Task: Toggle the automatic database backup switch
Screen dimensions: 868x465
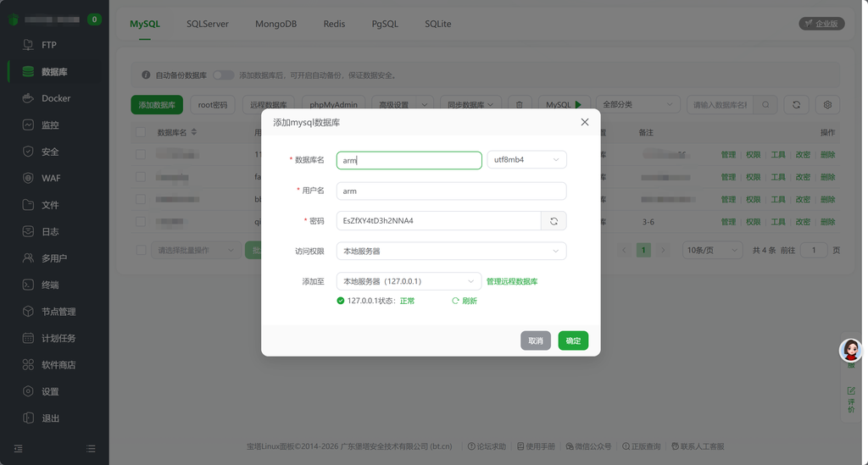Action: tap(224, 75)
